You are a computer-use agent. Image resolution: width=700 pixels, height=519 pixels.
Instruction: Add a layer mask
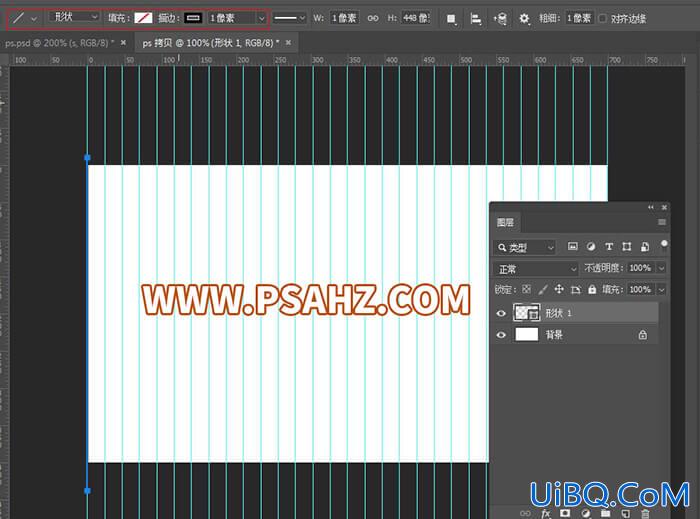click(565, 513)
